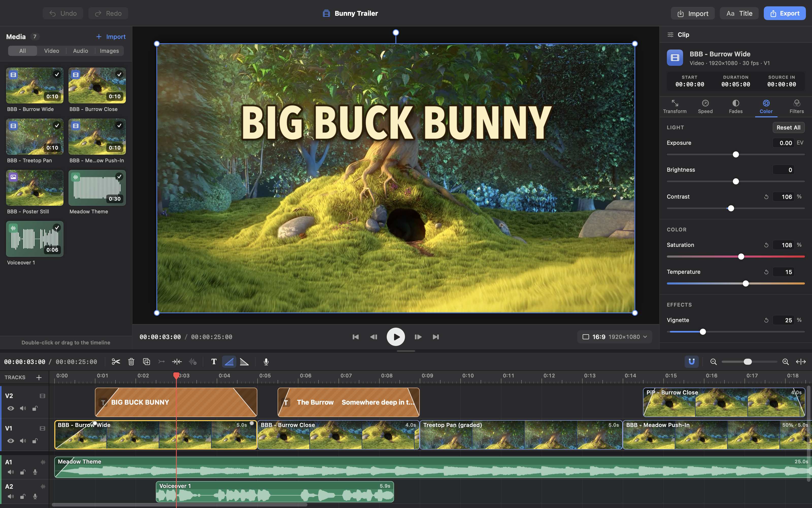Lock the A2 track

pos(23,496)
